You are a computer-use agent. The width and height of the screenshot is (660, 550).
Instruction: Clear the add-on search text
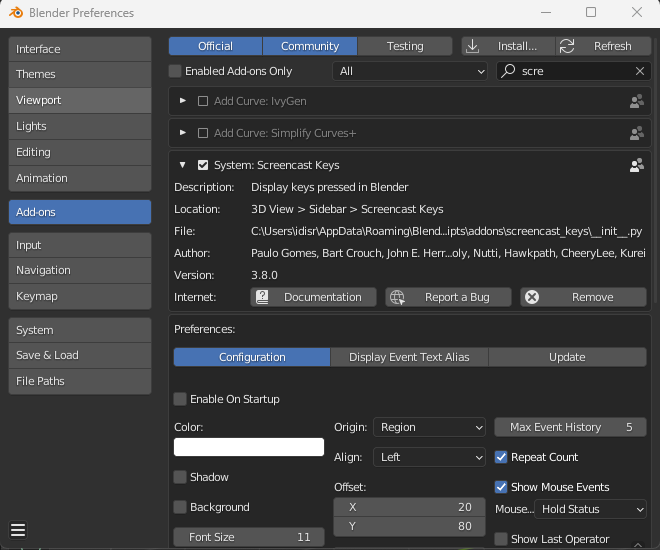click(x=640, y=71)
